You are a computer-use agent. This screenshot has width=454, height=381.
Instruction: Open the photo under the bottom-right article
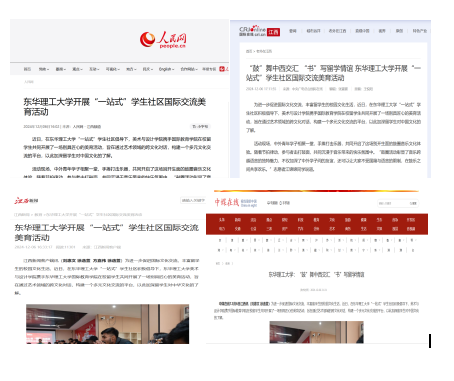pyautogui.click(x=316, y=332)
